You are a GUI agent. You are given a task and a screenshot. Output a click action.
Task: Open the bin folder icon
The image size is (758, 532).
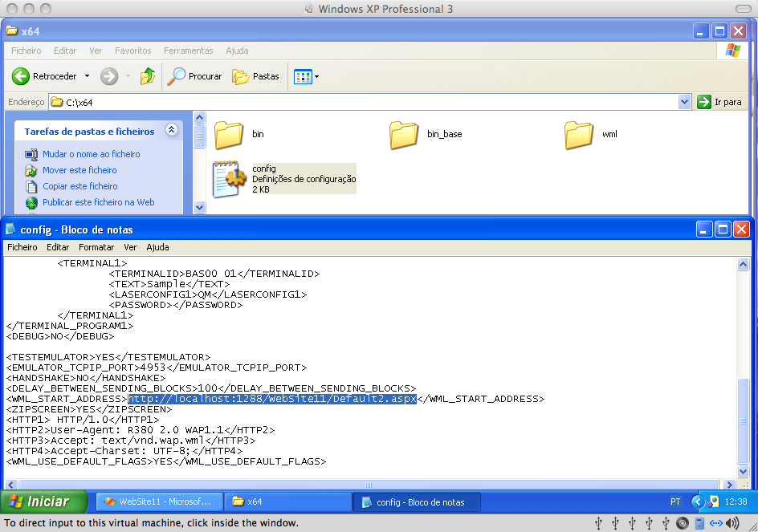click(229, 135)
